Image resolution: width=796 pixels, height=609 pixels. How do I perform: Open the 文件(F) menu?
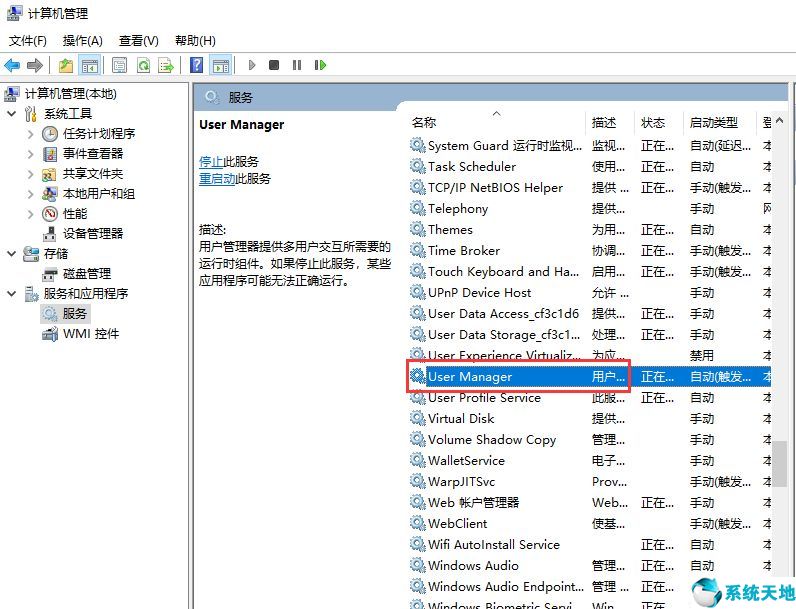coord(28,41)
